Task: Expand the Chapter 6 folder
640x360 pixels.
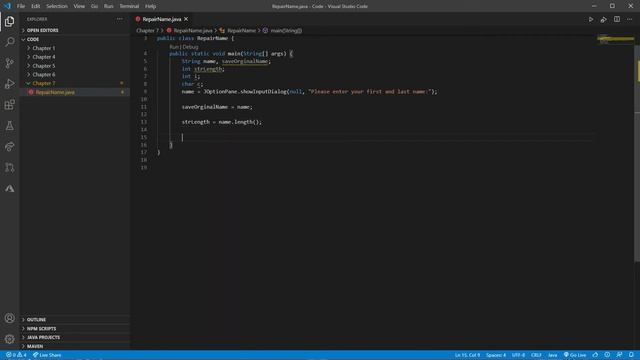Action: (75, 75)
